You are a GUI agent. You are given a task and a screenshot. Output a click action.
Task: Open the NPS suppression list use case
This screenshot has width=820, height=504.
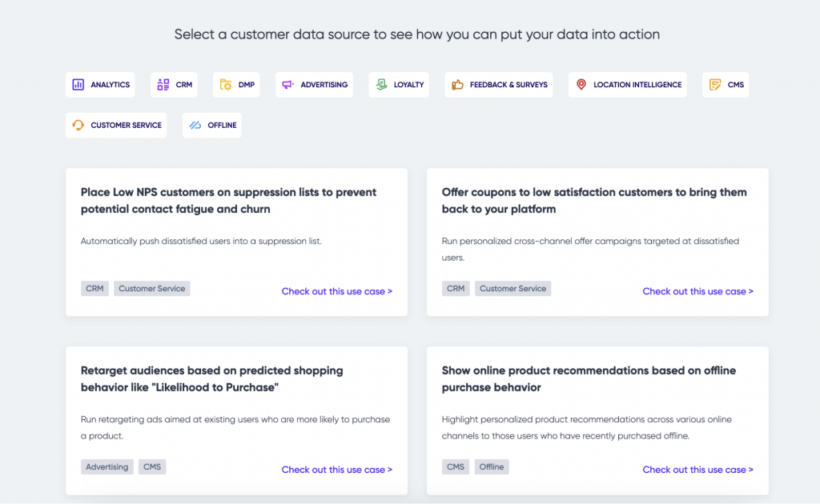click(336, 291)
